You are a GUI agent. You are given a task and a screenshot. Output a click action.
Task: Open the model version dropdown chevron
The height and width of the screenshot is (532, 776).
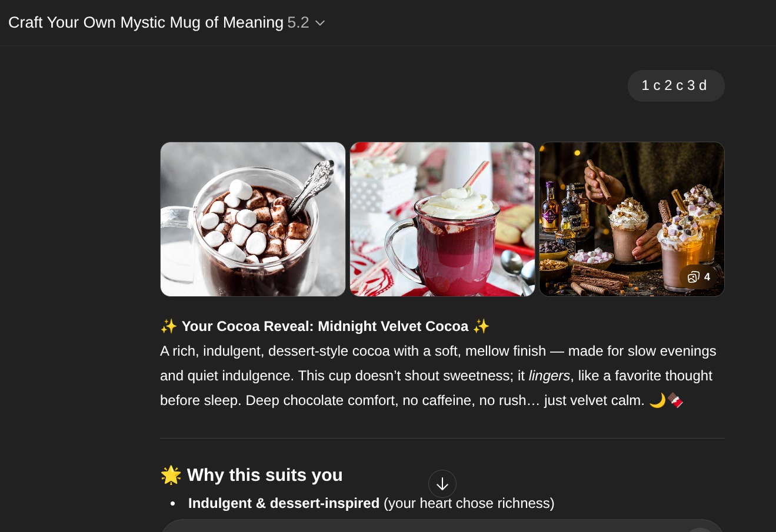click(320, 23)
